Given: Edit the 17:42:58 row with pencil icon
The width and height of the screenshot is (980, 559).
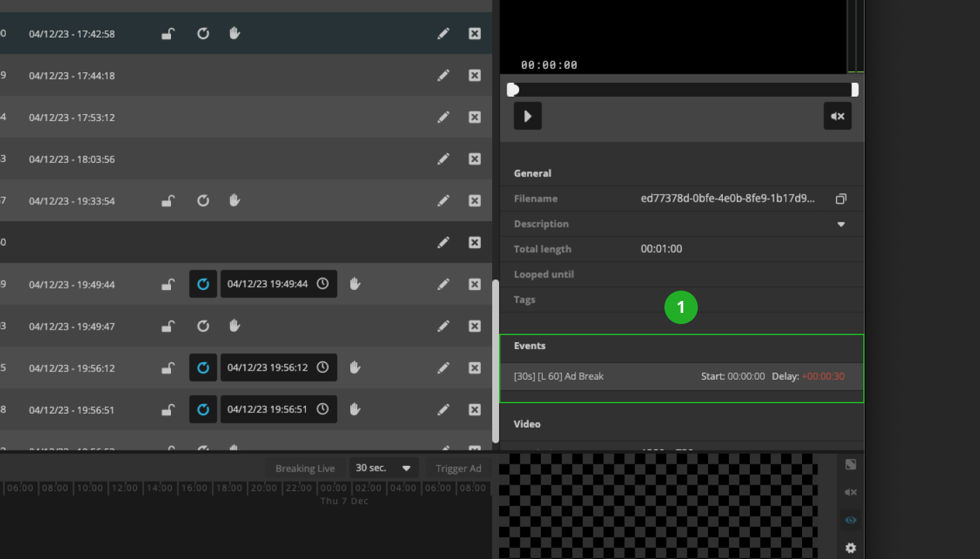Looking at the screenshot, I should (443, 33).
